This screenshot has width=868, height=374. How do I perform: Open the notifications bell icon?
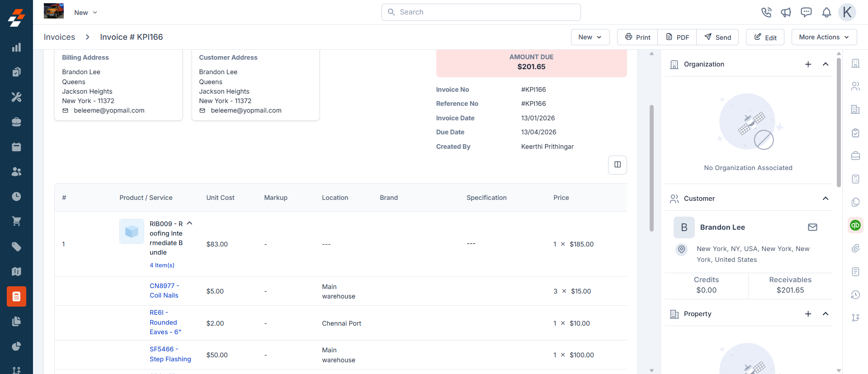826,12
